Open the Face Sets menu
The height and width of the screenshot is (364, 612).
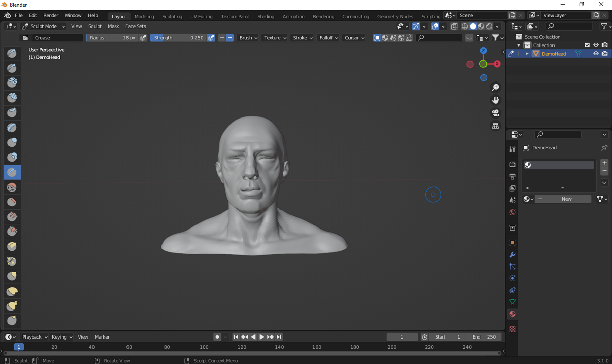tap(135, 26)
